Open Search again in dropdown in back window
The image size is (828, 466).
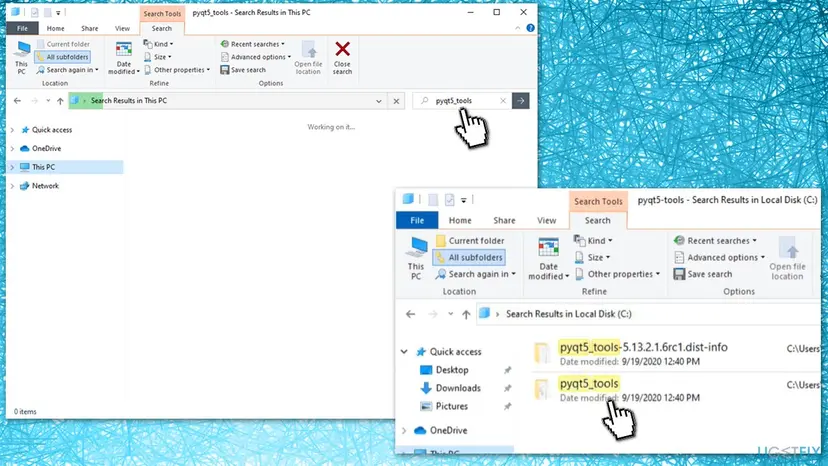(x=68, y=70)
